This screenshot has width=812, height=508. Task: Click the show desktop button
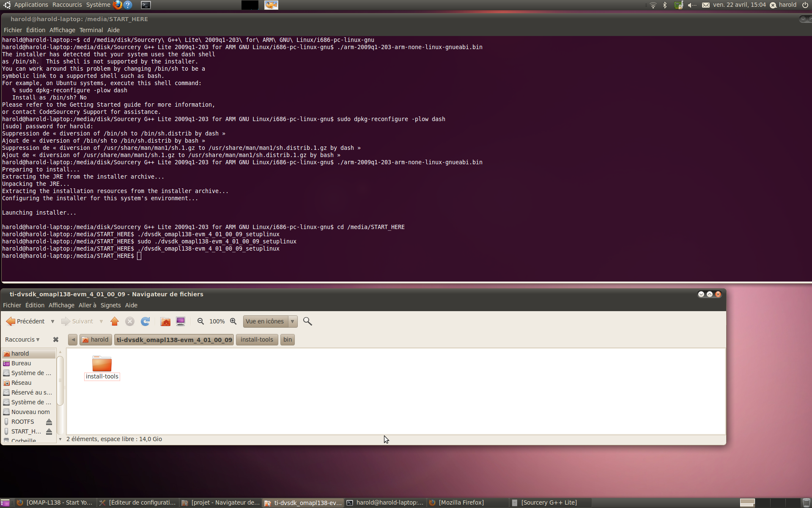(x=5, y=503)
